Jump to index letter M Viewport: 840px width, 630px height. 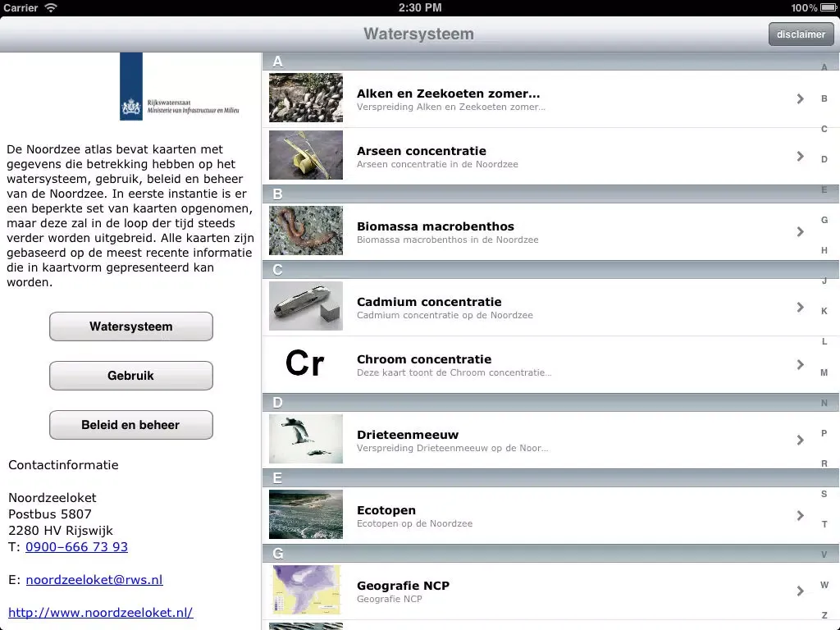[x=824, y=372]
